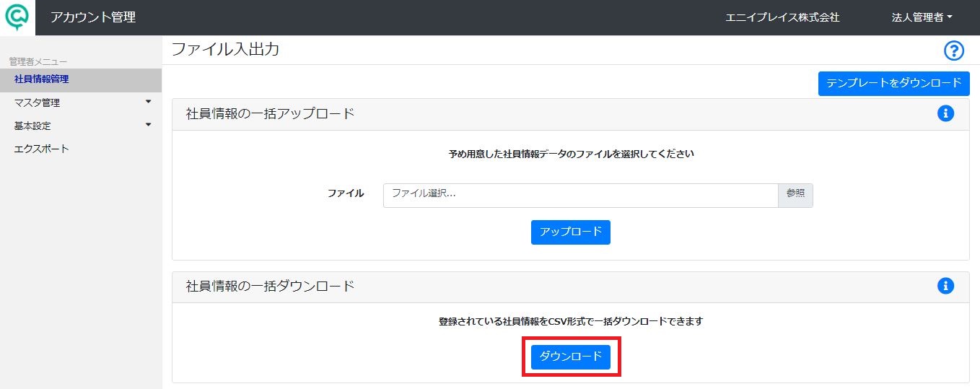Click エニイプレイス株式会社 company name
980x389 pixels.
(x=782, y=17)
